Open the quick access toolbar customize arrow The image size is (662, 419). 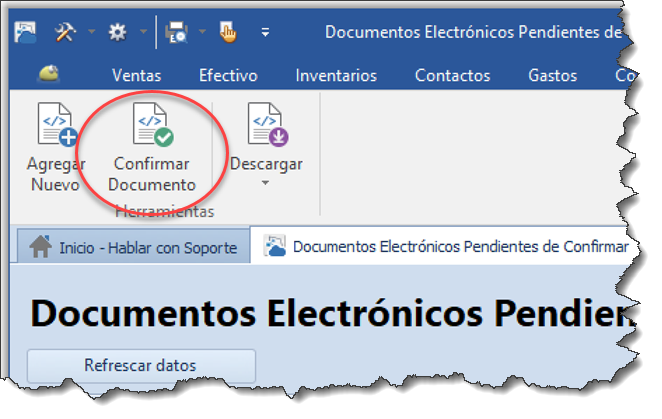[x=265, y=32]
